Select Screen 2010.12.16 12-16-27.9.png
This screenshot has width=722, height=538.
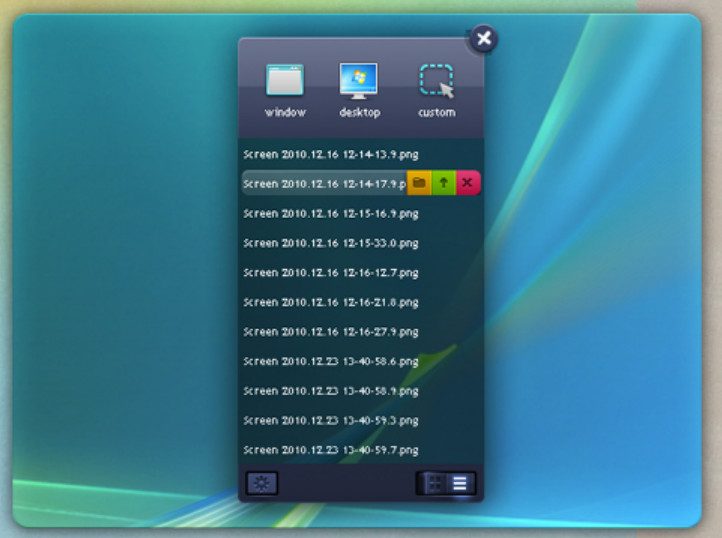point(331,332)
